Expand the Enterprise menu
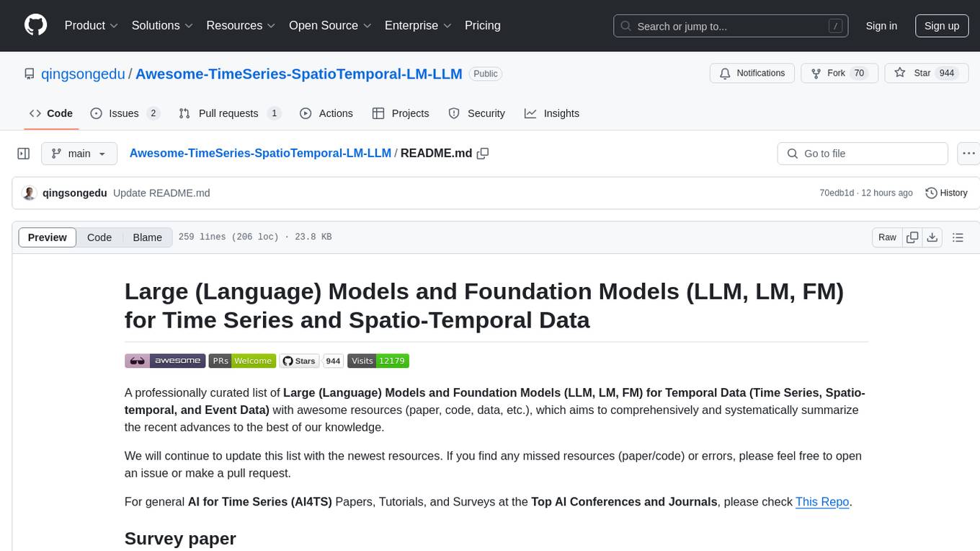The image size is (980, 551). (418, 25)
